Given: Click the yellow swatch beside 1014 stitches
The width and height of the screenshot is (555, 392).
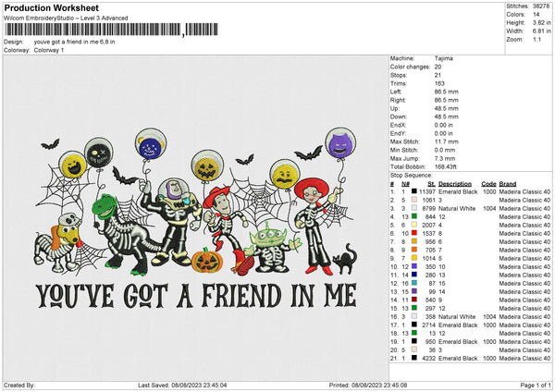Looking at the screenshot, I should point(413,258).
